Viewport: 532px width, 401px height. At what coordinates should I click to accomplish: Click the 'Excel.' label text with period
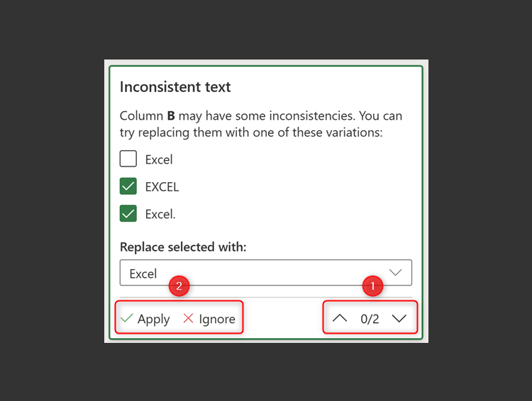pyautogui.click(x=160, y=214)
